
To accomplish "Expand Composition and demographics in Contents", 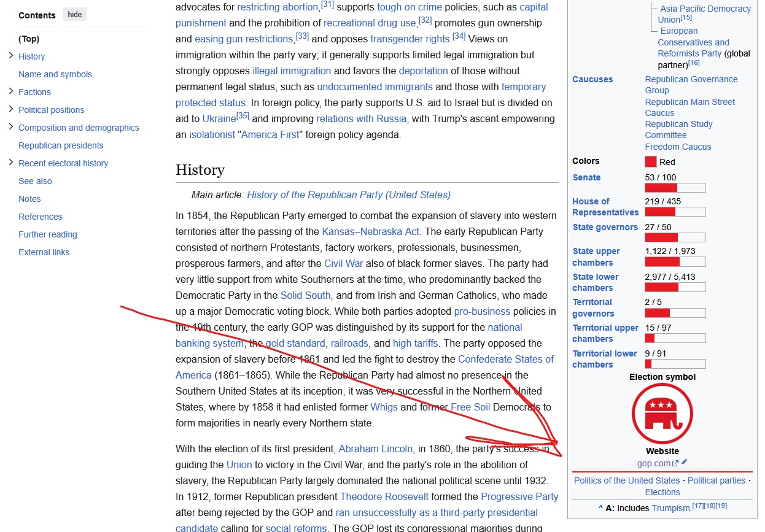I will [x=11, y=127].
